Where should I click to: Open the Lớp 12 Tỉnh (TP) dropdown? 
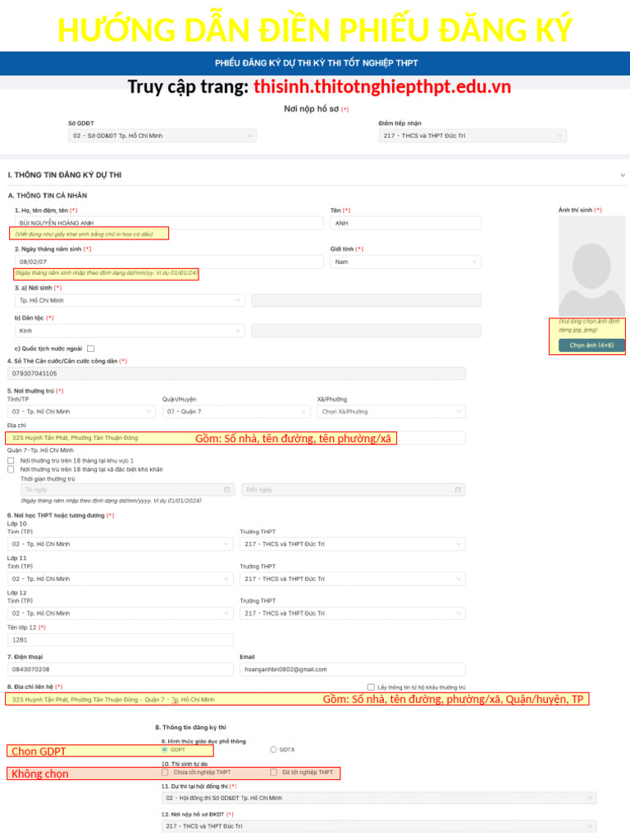120,613
